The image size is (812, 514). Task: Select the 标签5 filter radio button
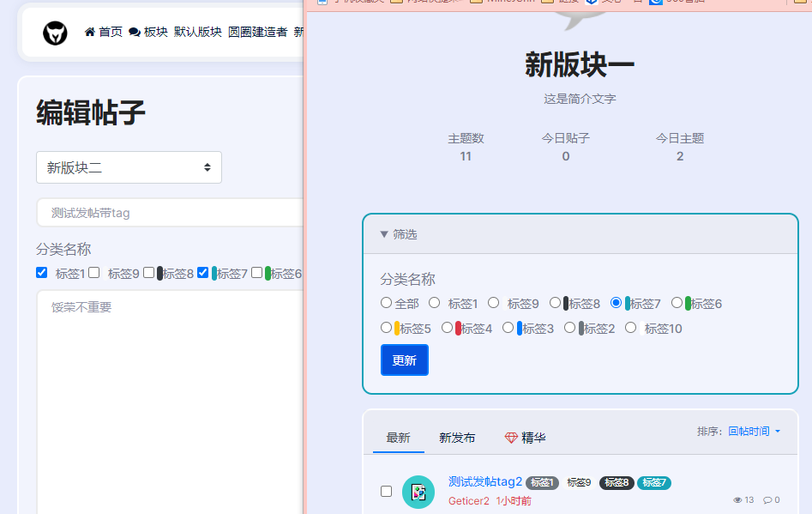coord(386,328)
